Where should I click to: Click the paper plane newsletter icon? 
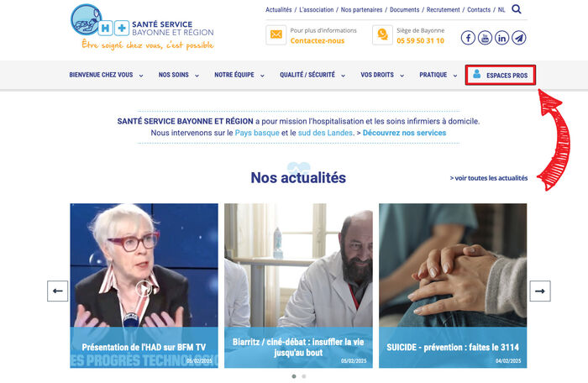(x=518, y=38)
